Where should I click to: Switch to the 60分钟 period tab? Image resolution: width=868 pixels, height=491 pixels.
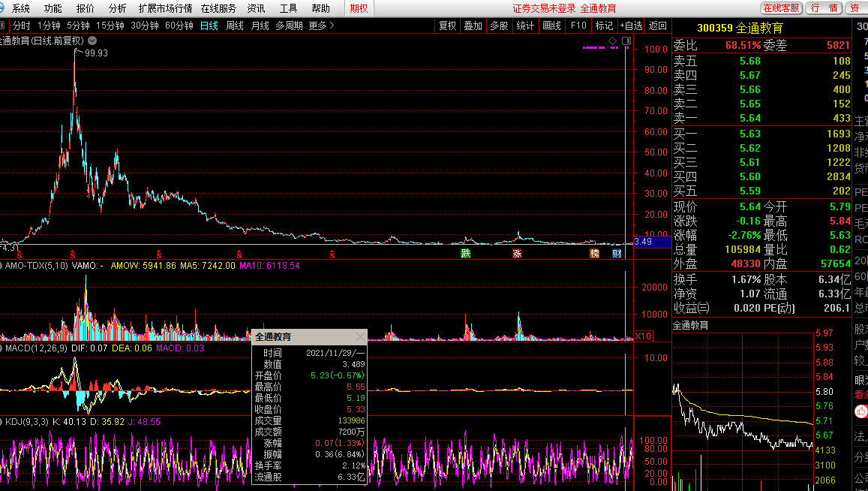pos(179,26)
